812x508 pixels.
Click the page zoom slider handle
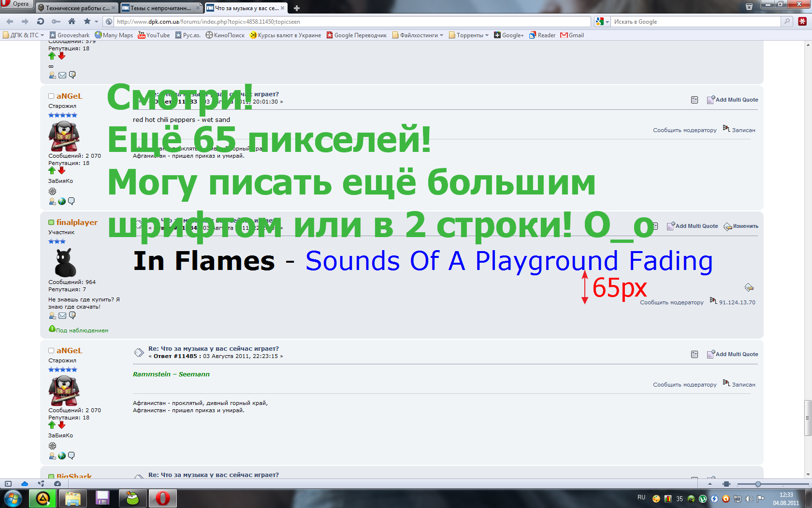point(758,484)
